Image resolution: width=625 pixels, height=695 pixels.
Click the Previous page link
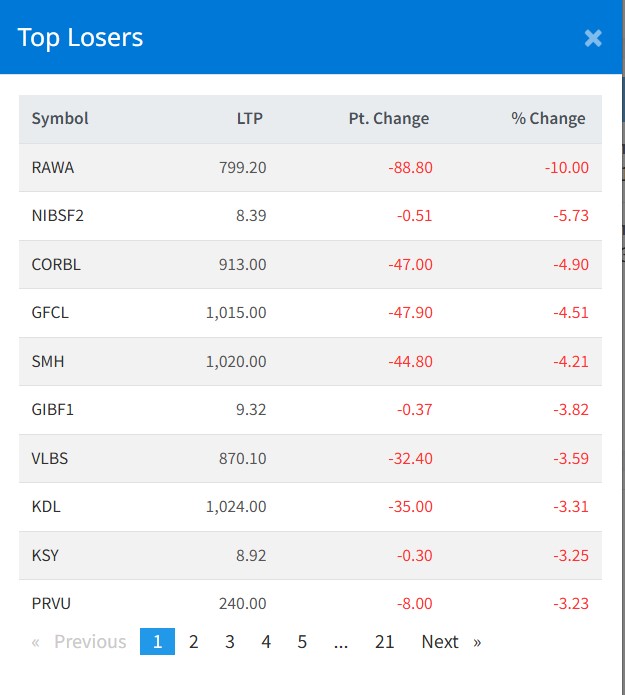coord(80,642)
